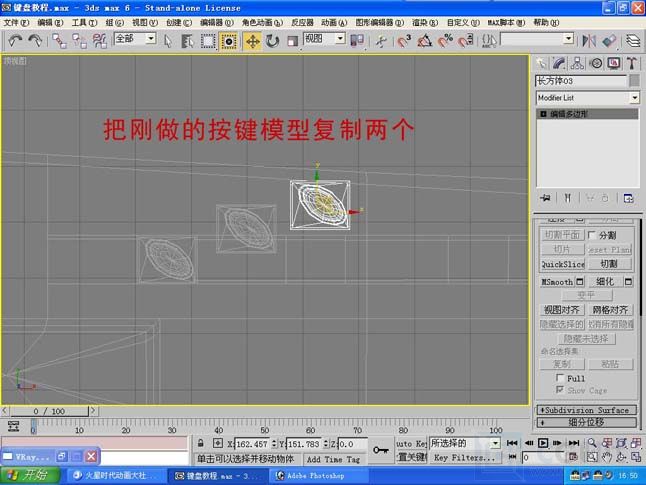
Task: Open the 所选择的 key selection dropdown
Action: [496, 443]
